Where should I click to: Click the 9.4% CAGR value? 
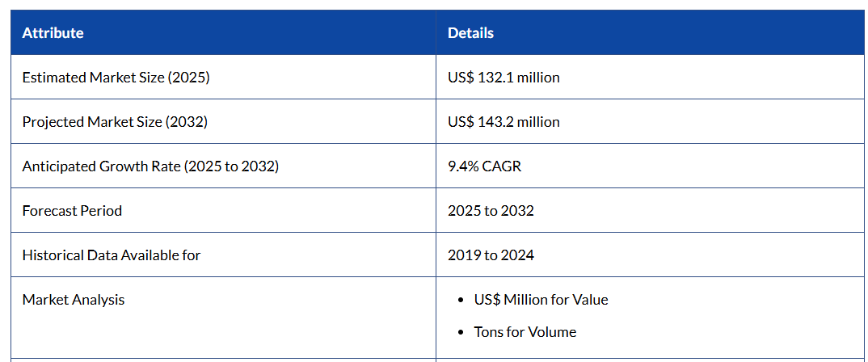[x=484, y=166]
